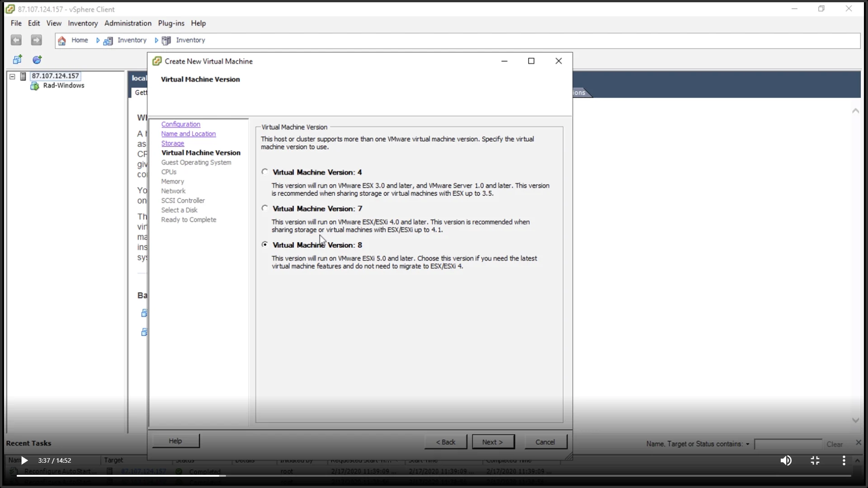Play the video with play button
This screenshot has height=488, width=868.
tap(24, 460)
